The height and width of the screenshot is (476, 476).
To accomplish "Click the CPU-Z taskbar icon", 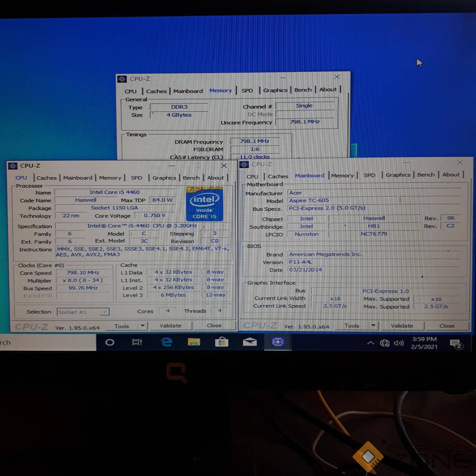I will point(278,342).
